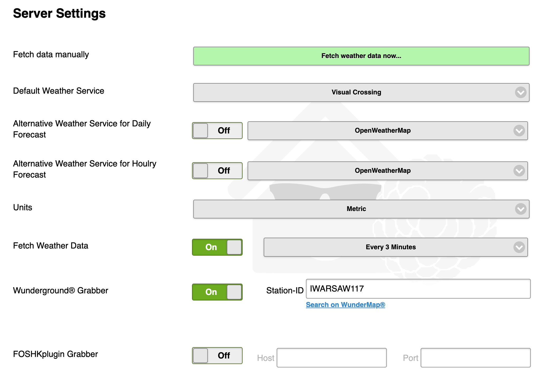Open Visual Crossing weather service dropdown
The height and width of the screenshot is (392, 558).
(x=356, y=92)
